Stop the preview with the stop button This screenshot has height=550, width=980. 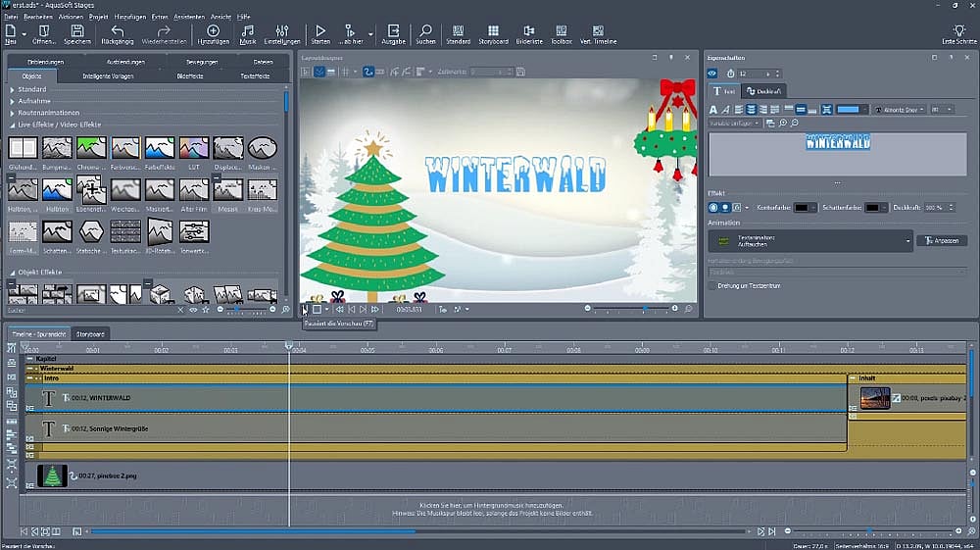[317, 309]
